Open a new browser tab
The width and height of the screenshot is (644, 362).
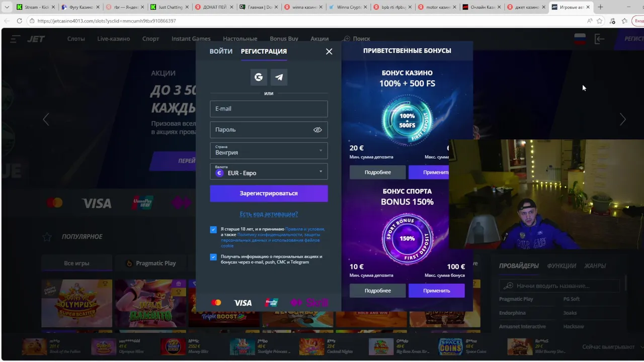point(600,7)
